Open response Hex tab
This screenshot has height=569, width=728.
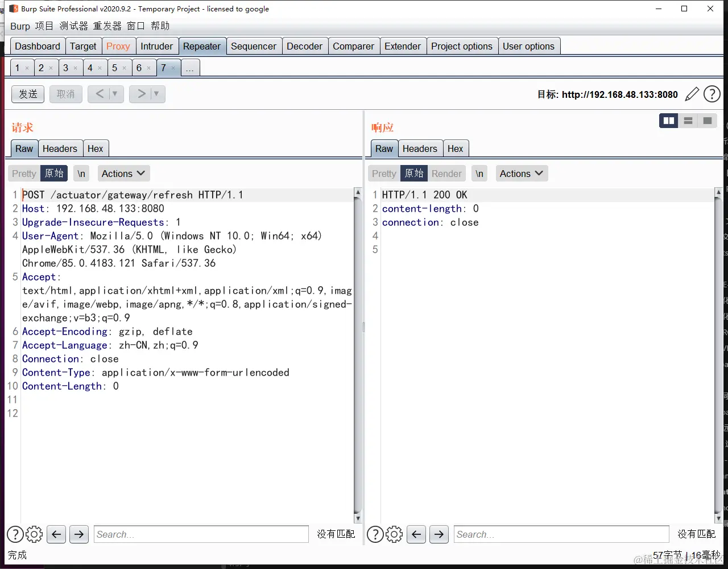456,149
